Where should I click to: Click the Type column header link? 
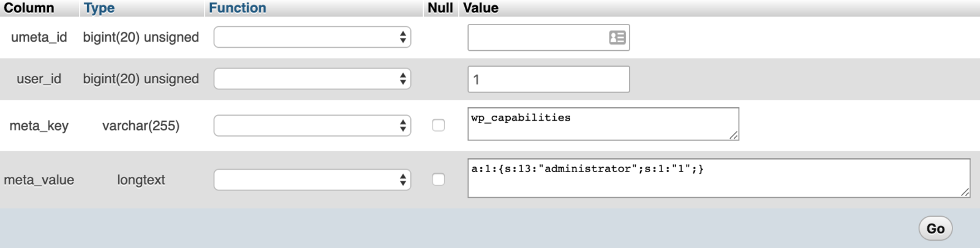99,8
